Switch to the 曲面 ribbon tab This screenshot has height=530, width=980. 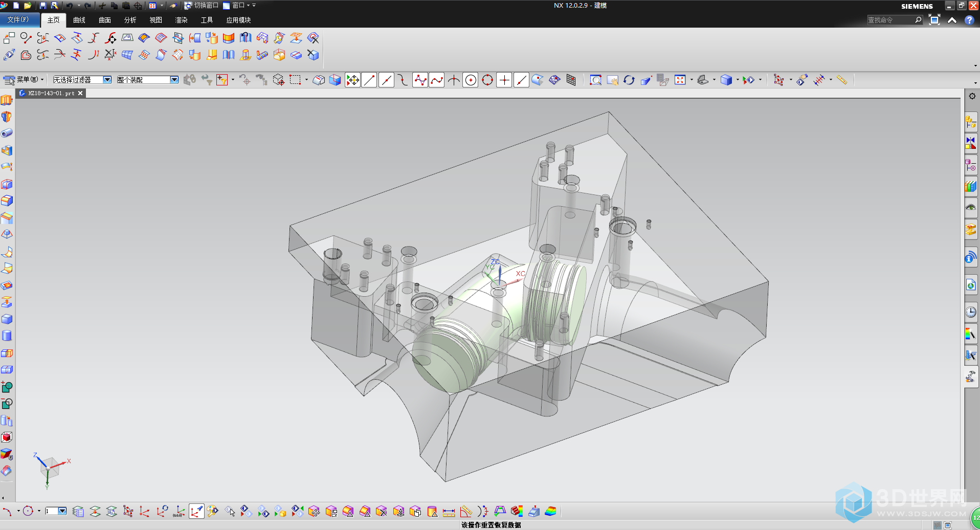105,20
